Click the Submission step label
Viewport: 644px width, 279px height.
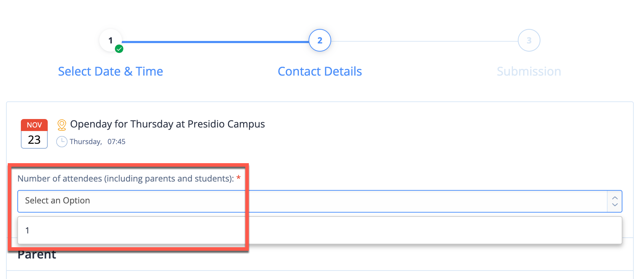[x=529, y=71]
